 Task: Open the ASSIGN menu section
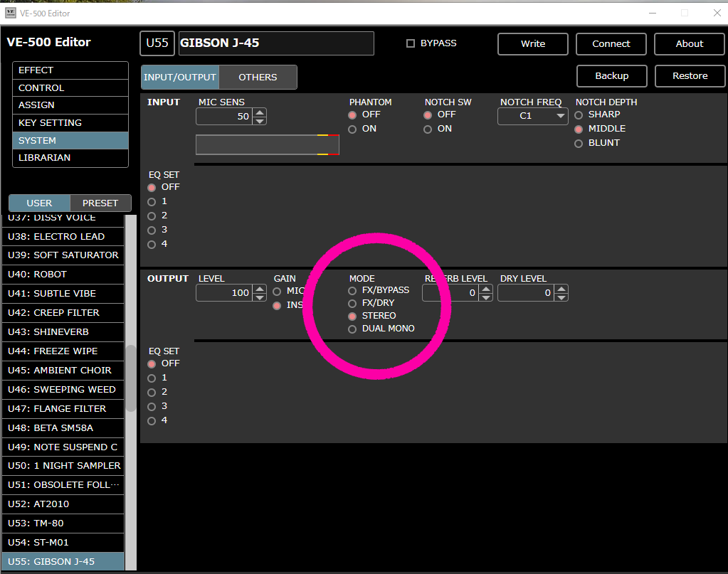point(70,105)
